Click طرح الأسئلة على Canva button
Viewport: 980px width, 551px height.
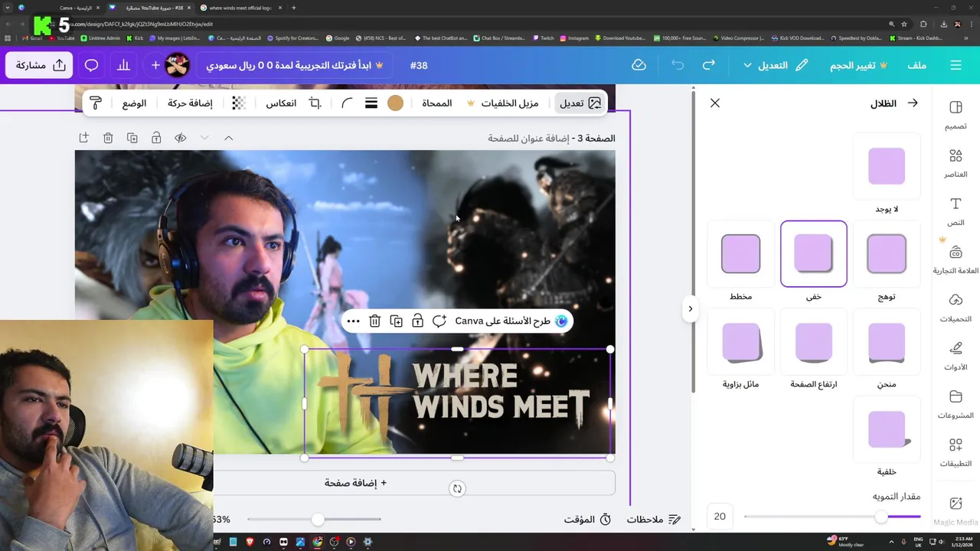[x=511, y=321]
